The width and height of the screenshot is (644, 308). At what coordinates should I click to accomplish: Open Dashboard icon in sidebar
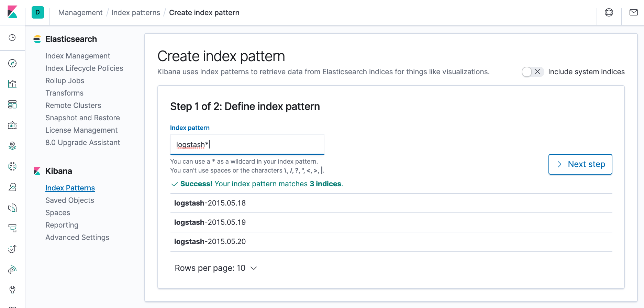pyautogui.click(x=12, y=104)
